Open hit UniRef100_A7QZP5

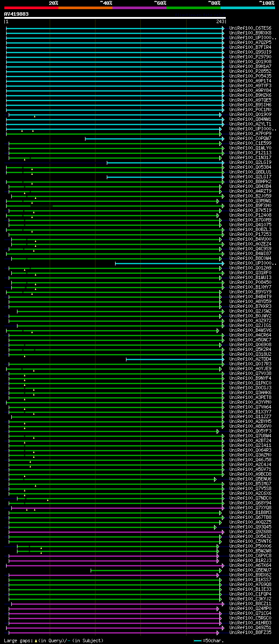point(250,42)
